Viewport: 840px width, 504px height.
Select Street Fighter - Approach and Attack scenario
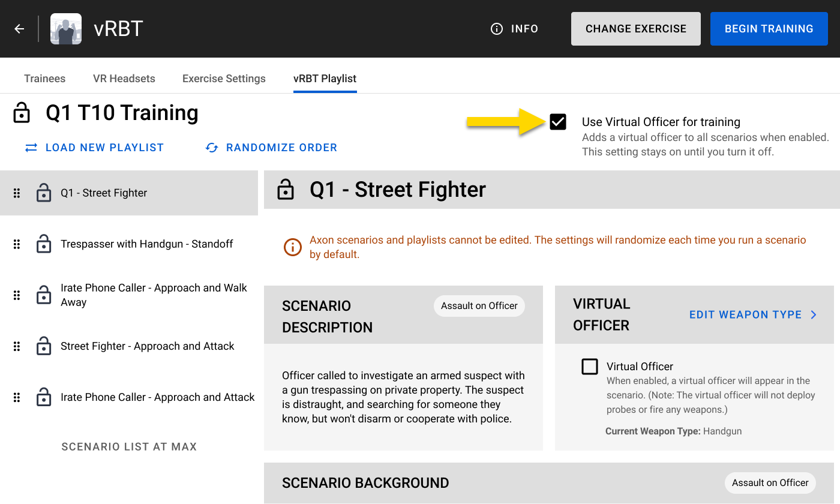[148, 346]
